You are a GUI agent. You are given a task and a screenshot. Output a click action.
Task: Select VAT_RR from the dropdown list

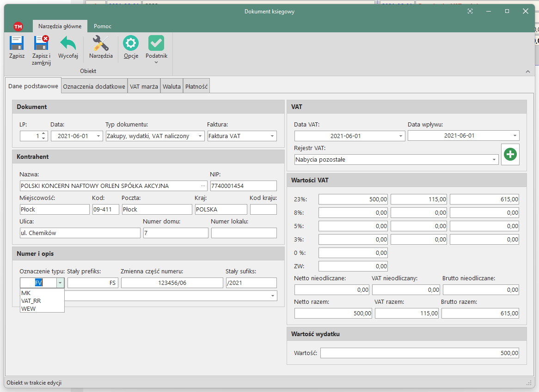31,301
